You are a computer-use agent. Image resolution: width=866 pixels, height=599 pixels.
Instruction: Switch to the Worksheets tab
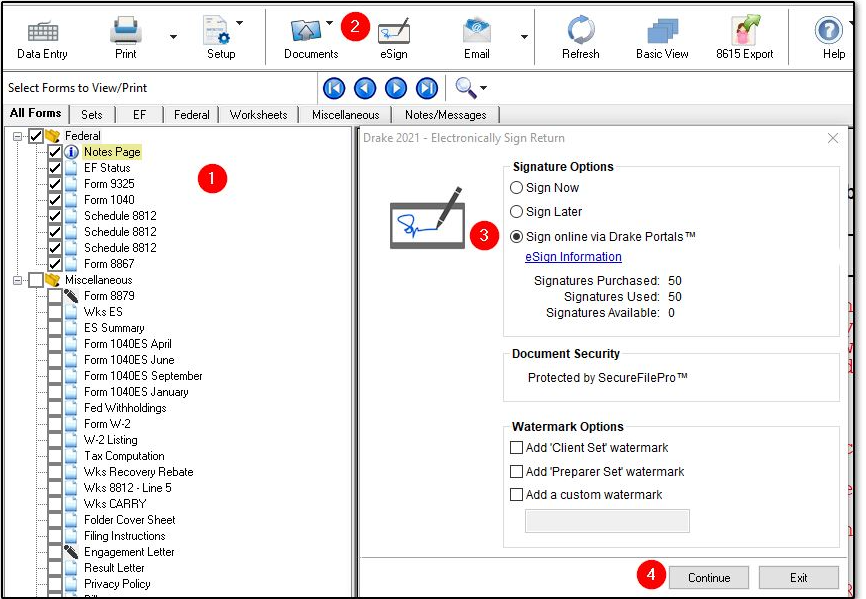click(258, 115)
